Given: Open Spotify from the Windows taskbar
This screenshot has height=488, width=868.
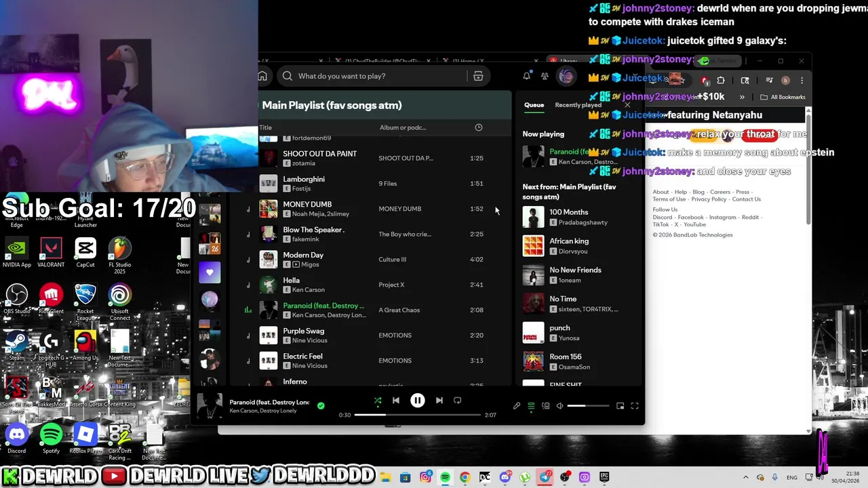Looking at the screenshot, I should (445, 477).
